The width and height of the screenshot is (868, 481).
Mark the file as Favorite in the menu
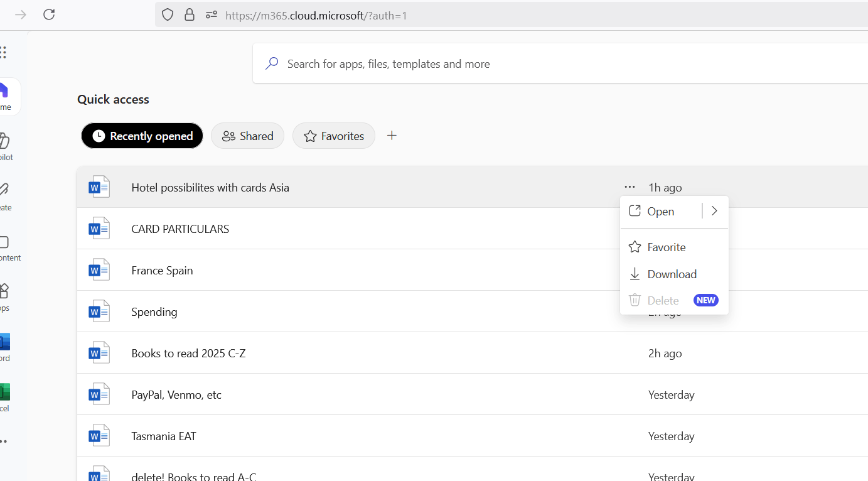[x=665, y=247]
